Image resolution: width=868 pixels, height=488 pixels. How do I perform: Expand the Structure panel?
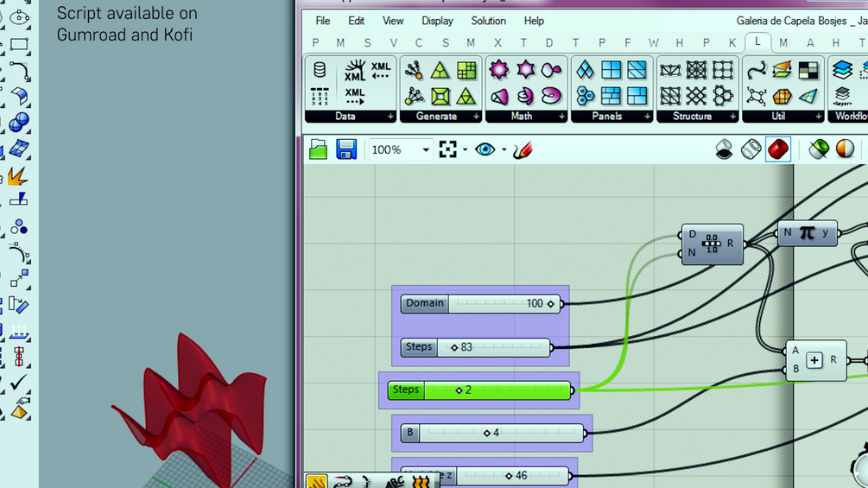pyautogui.click(x=733, y=117)
